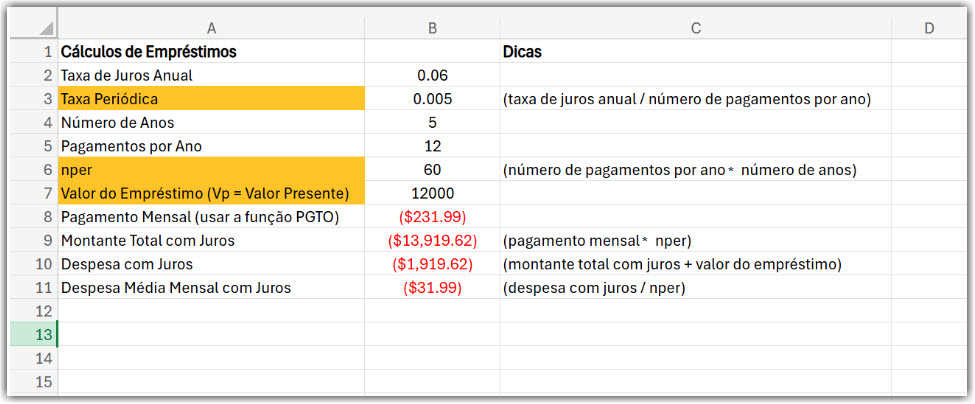Click cell 'Taxa de Juros Anual'
The width and height of the screenshot is (975, 404).
click(211, 75)
